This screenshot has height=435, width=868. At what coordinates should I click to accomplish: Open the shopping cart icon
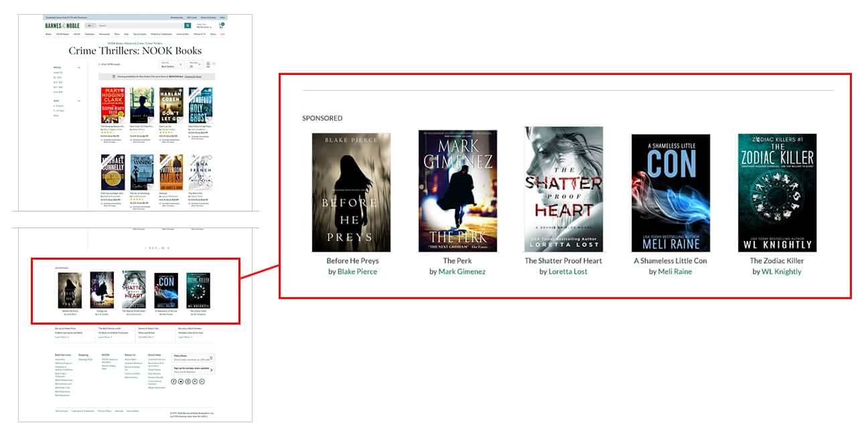pos(221,25)
